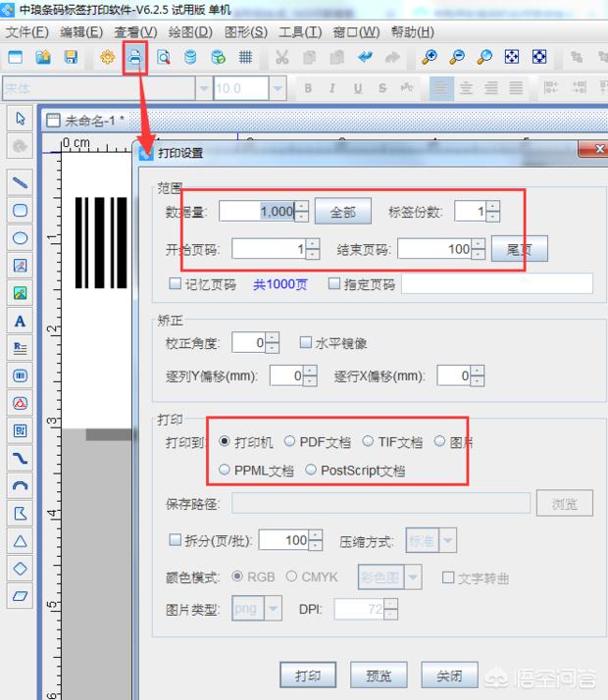The image size is (608, 700).
Task: Enable the 水平镜像 checkbox
Action: [x=306, y=342]
